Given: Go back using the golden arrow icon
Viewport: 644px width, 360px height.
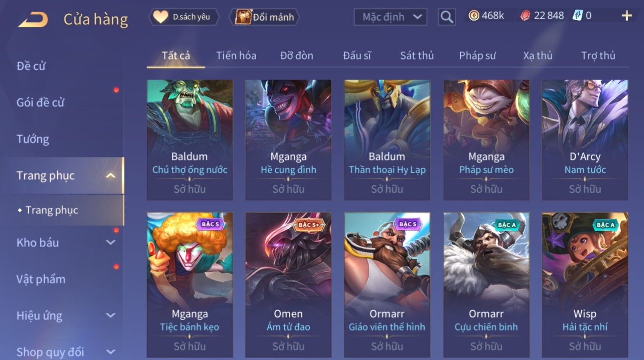Looking at the screenshot, I should (33, 19).
